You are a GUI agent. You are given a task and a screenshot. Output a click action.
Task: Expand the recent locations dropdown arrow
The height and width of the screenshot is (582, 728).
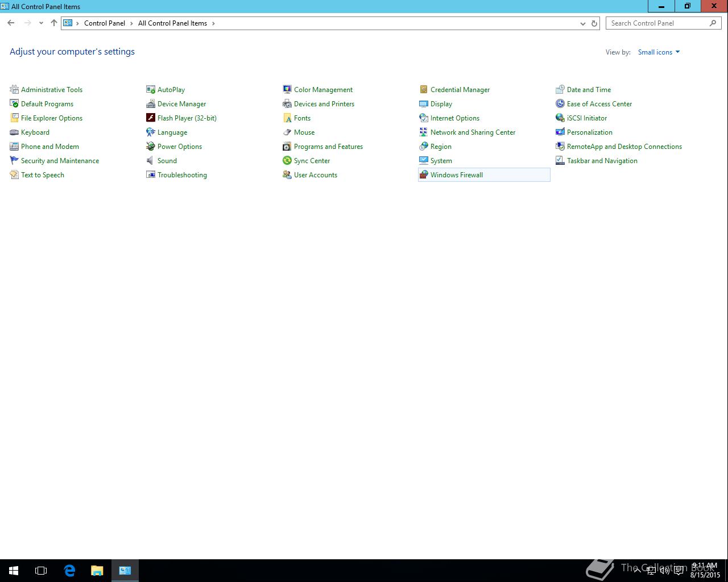pos(41,23)
